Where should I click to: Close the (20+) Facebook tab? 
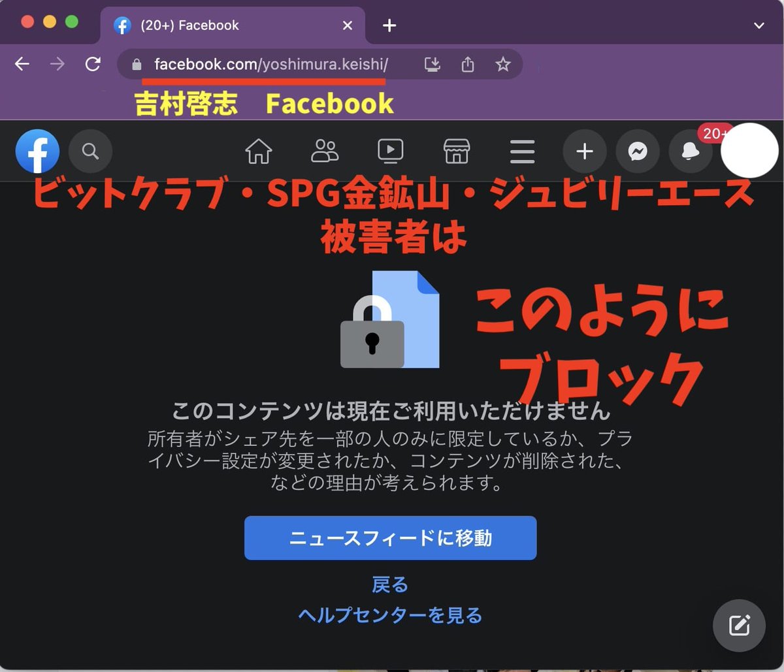[348, 25]
